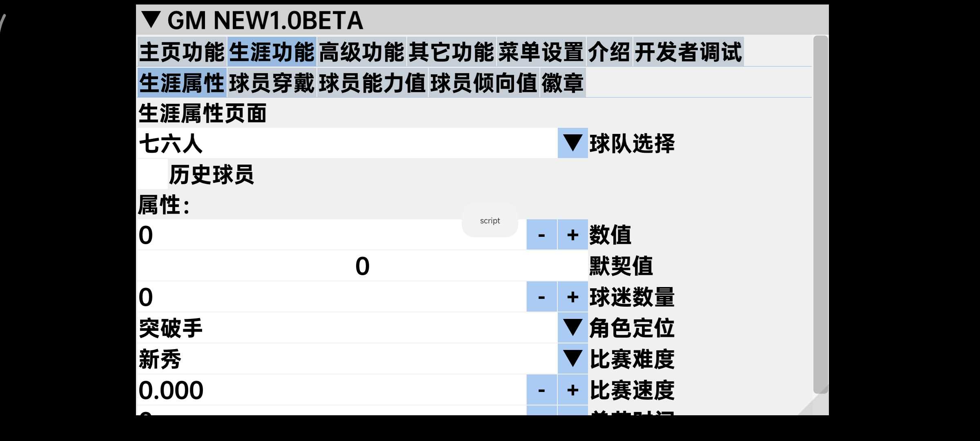Decrease 球迷数量 with the minus button

(x=541, y=297)
